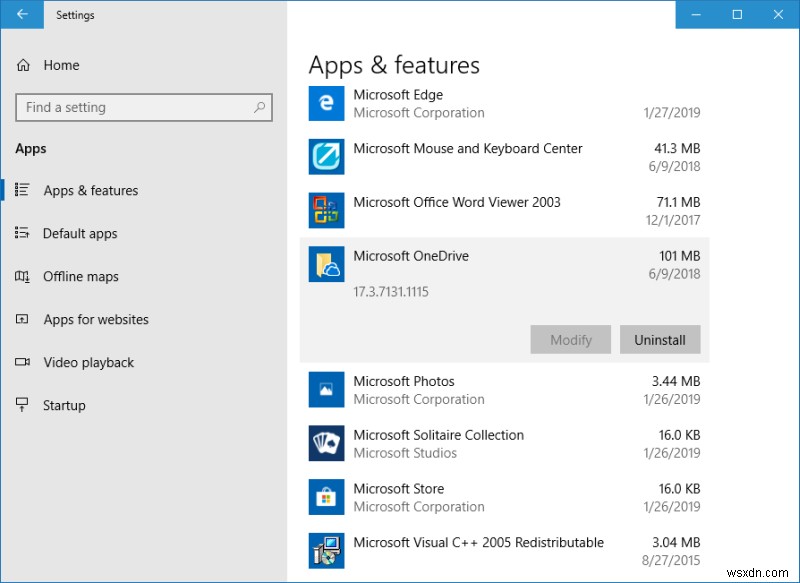Open Default apps settings
The image size is (800, 583).
[80, 233]
